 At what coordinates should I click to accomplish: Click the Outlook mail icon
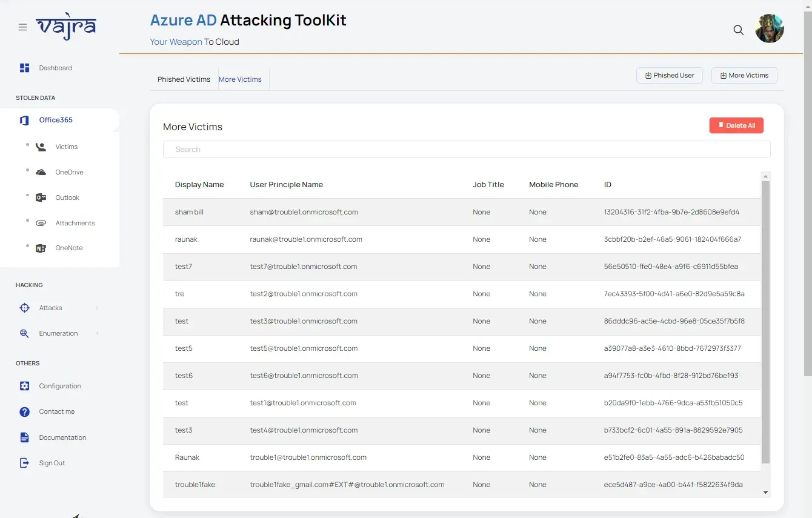click(41, 198)
